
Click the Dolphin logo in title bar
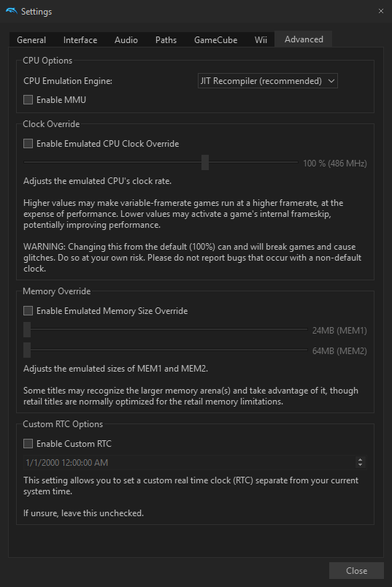(11, 11)
